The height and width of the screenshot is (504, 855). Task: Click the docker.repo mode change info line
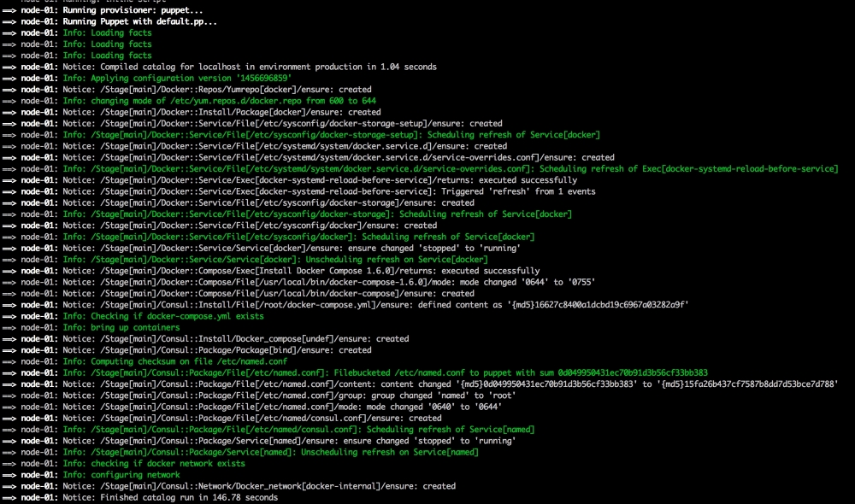tap(222, 101)
